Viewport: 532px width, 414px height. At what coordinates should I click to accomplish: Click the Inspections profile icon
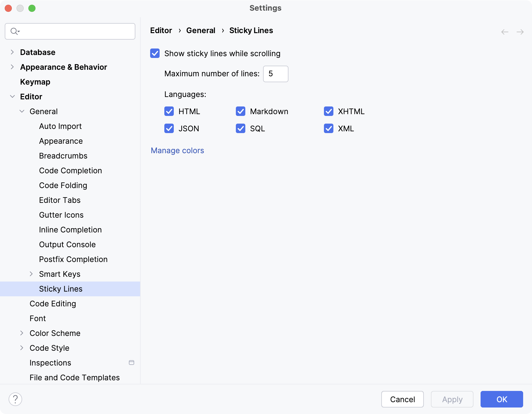132,363
